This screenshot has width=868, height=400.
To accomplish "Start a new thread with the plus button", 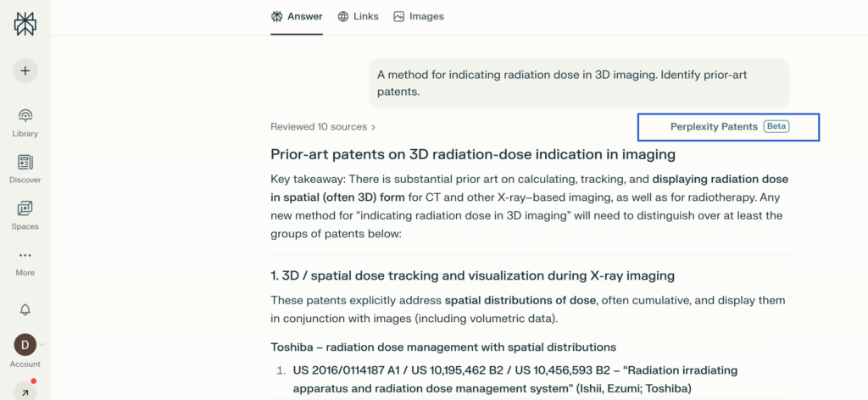I will point(25,70).
